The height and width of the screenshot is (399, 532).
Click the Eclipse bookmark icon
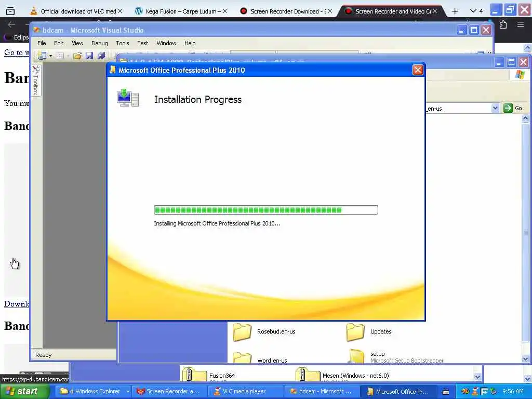pos(7,37)
